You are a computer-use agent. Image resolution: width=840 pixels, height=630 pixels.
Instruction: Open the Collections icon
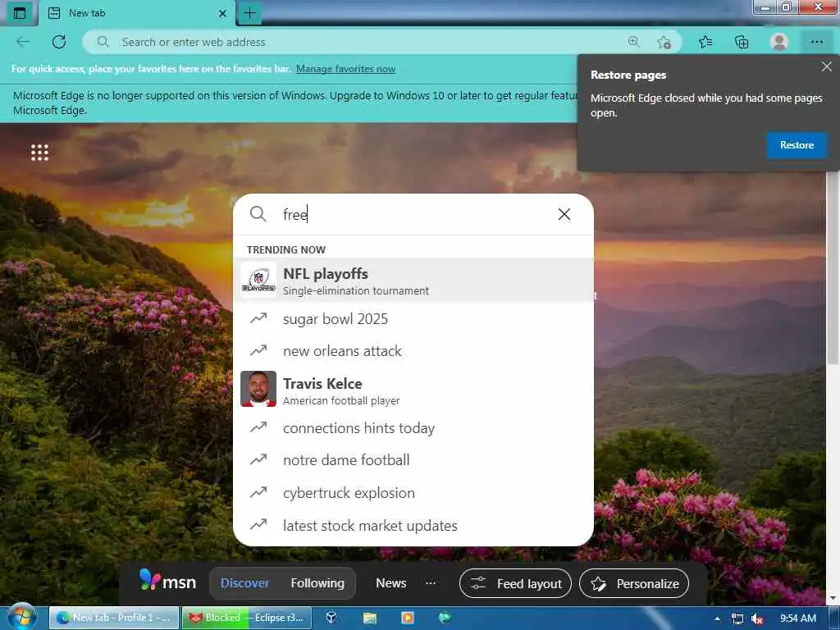pyautogui.click(x=742, y=42)
